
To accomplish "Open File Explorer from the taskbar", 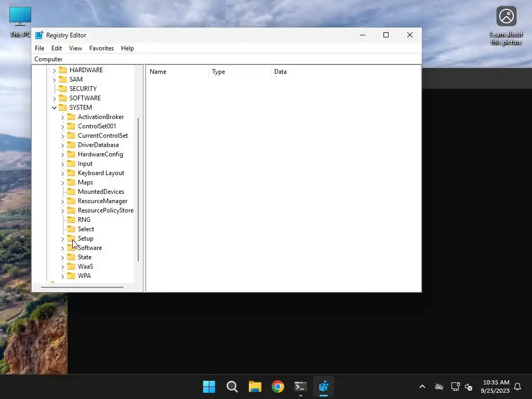I will 255,387.
